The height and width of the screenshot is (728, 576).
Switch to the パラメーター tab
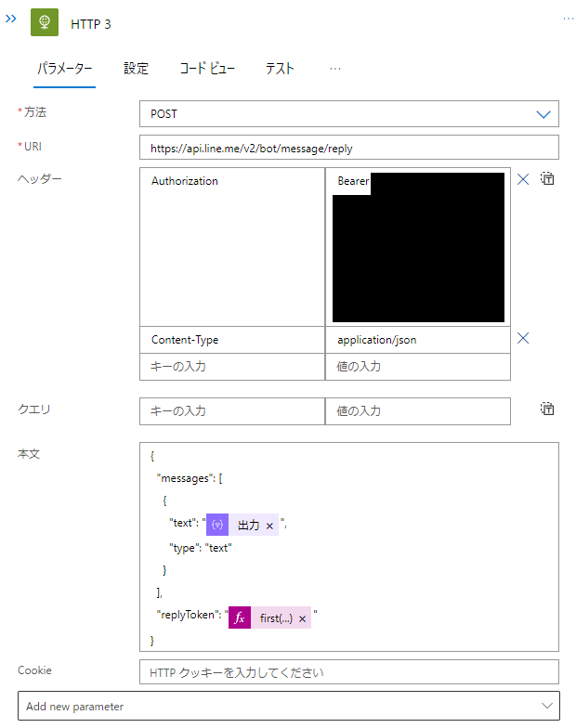click(x=65, y=69)
